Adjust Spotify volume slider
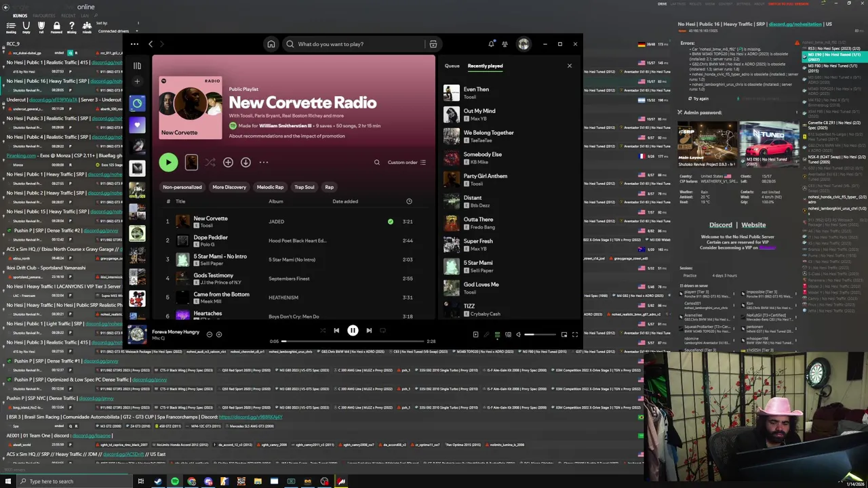The image size is (868, 488). (x=540, y=334)
